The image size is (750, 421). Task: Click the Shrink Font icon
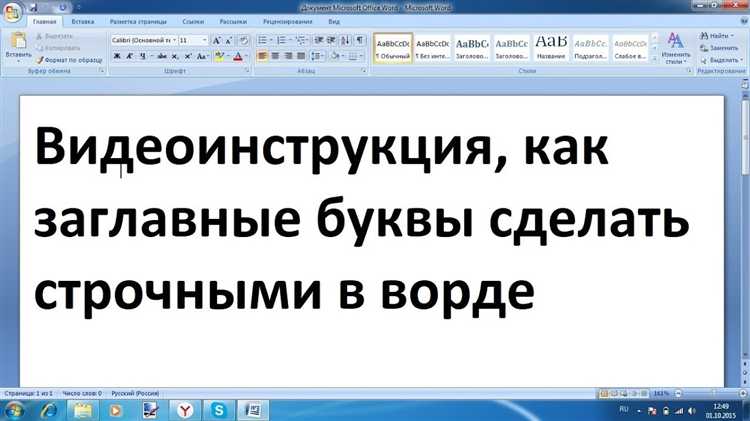229,41
